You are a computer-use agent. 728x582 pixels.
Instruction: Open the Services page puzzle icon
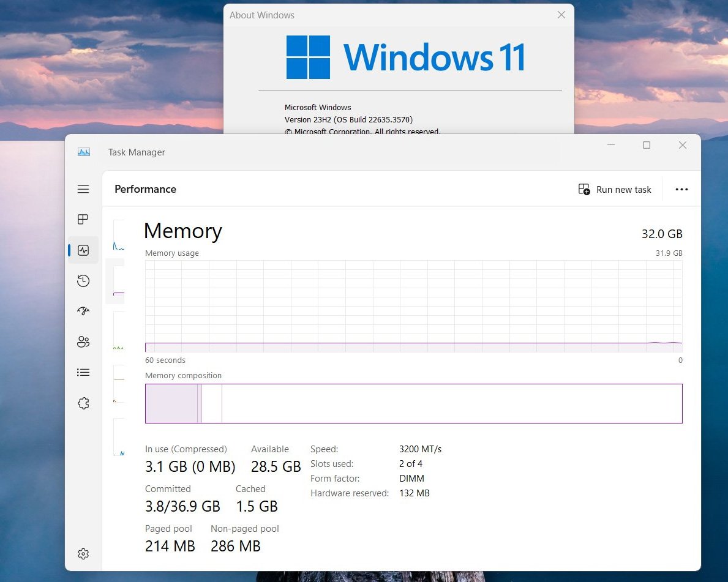click(x=83, y=403)
